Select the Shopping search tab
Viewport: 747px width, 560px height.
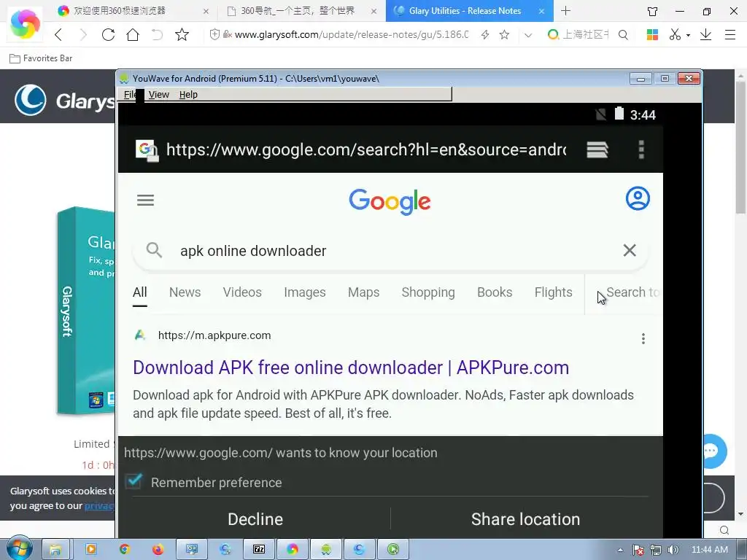click(x=427, y=292)
